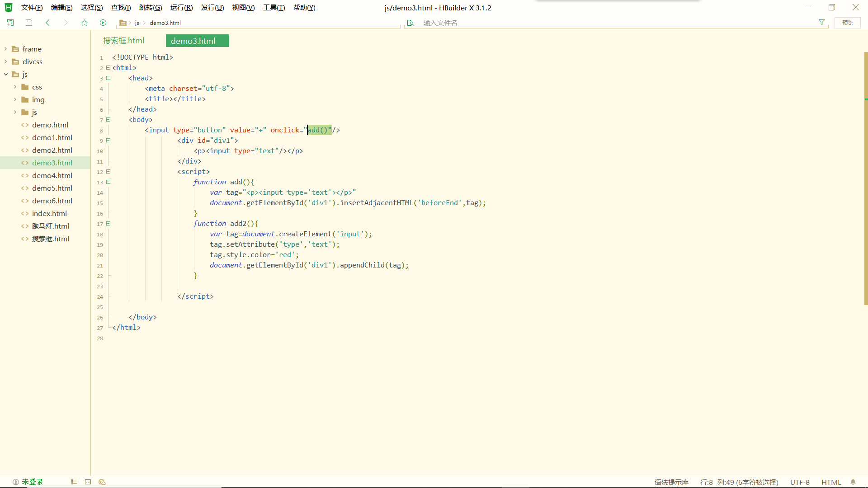Click the 未登录 login link
This screenshot has height=488, width=868.
pos(33,482)
